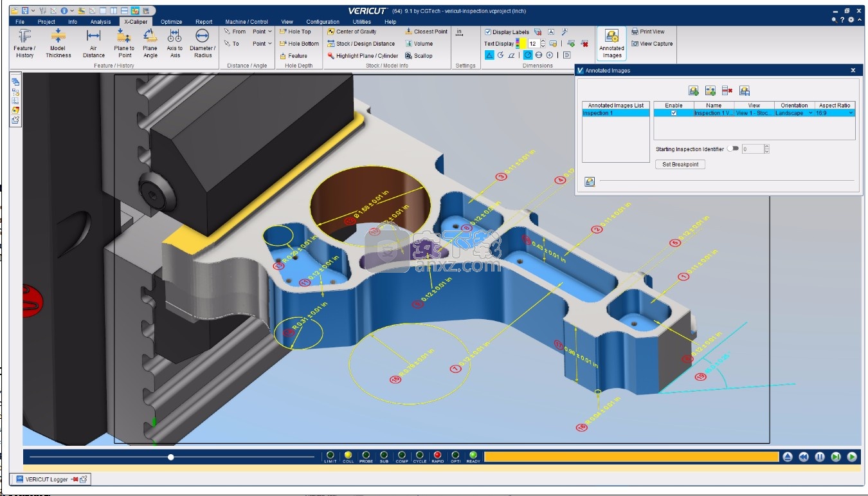The height and width of the screenshot is (496, 868).
Task: Delete dimensions with the red X icon
Action: coord(584,44)
